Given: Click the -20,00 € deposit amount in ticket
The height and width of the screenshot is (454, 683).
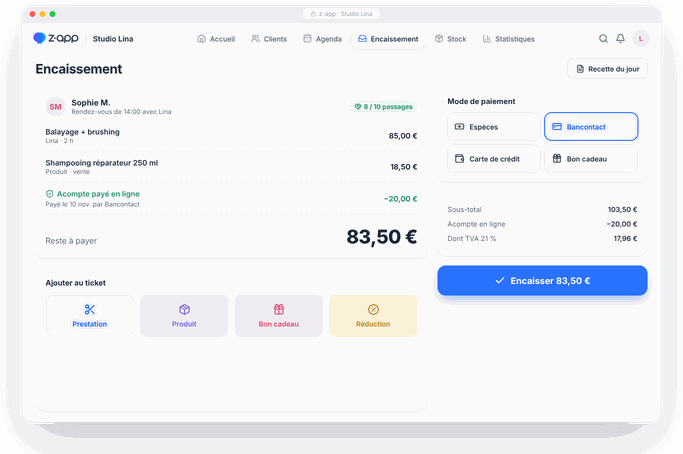Looking at the screenshot, I should (x=401, y=199).
